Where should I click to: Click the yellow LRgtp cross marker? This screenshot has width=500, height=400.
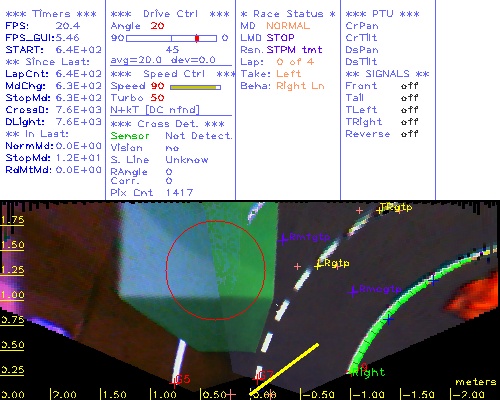coord(318,266)
